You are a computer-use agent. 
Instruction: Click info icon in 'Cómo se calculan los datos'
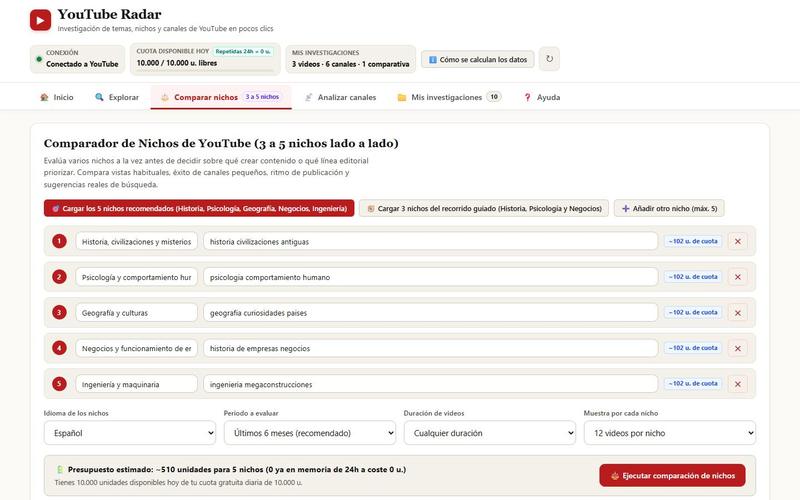coord(433,60)
